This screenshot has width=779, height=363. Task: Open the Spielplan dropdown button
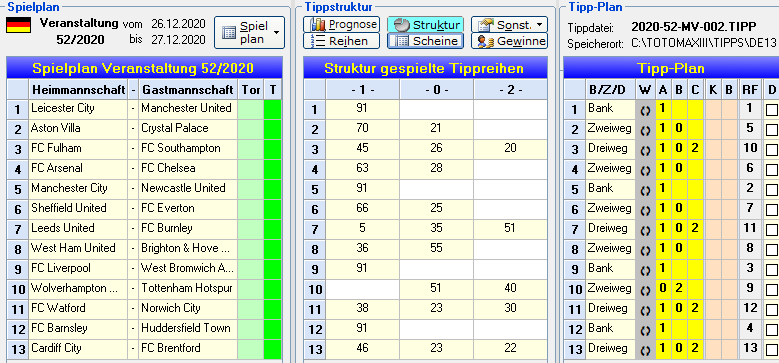tap(249, 32)
